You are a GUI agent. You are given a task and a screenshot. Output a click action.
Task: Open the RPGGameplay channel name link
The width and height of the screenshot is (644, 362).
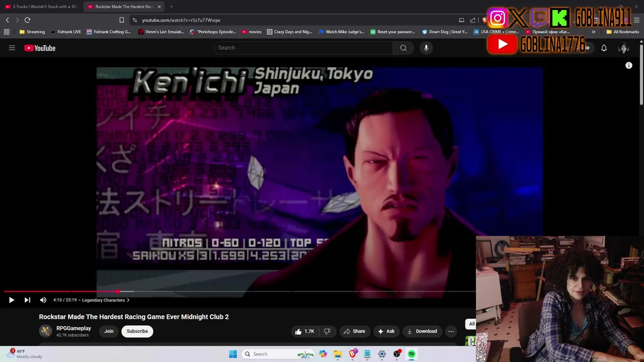(73, 328)
